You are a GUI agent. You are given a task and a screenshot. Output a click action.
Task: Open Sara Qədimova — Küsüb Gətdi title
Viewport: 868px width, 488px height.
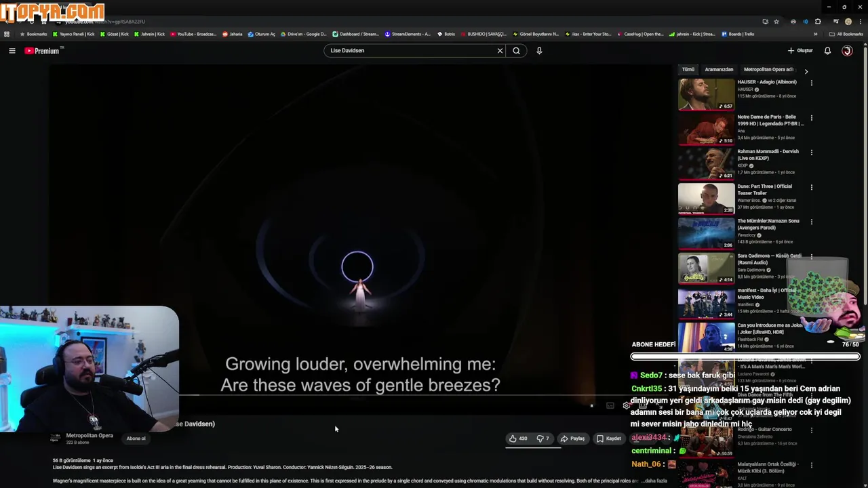pos(770,260)
